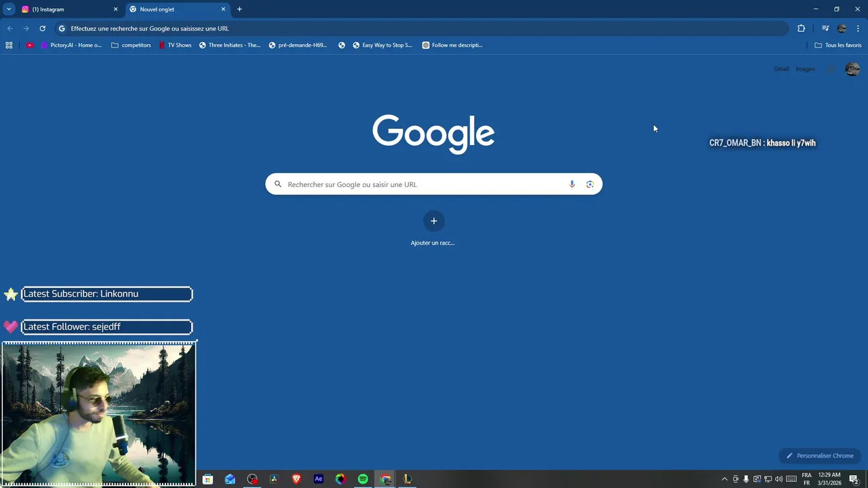
Task: Open Microsoft Store from taskbar
Action: point(208,479)
